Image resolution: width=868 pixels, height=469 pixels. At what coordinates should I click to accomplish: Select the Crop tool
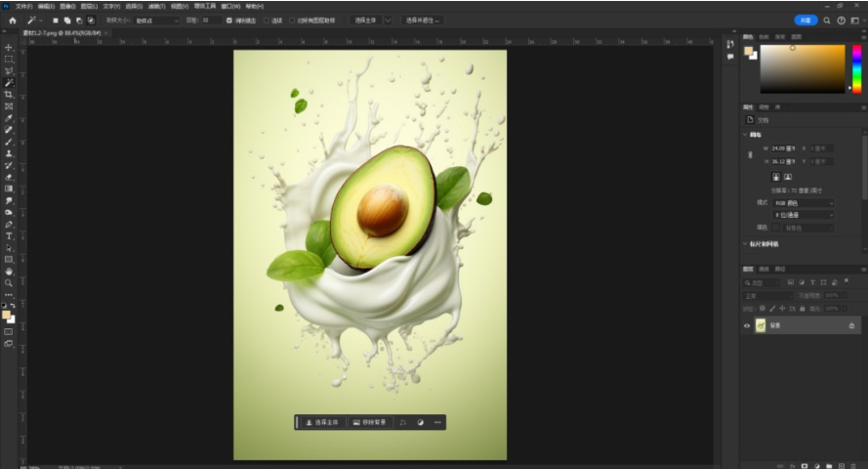point(9,95)
